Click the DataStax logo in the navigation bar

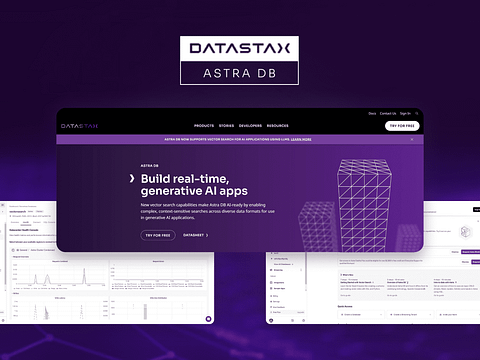[79, 126]
